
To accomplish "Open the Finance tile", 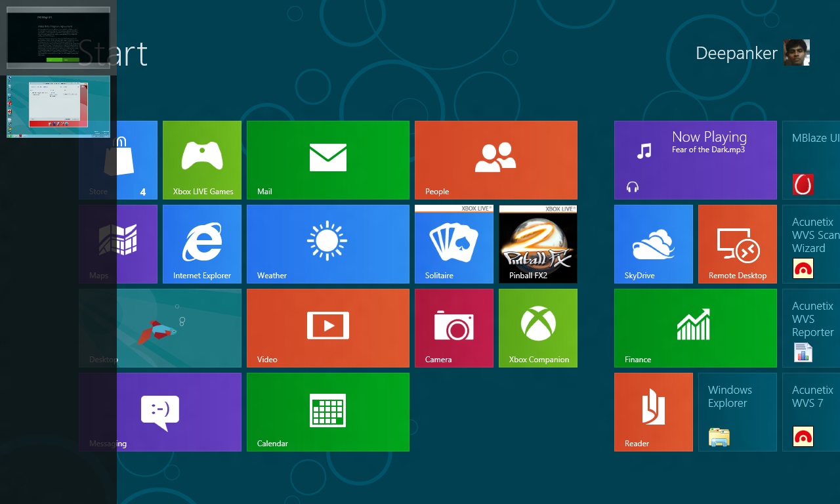I will [x=696, y=328].
